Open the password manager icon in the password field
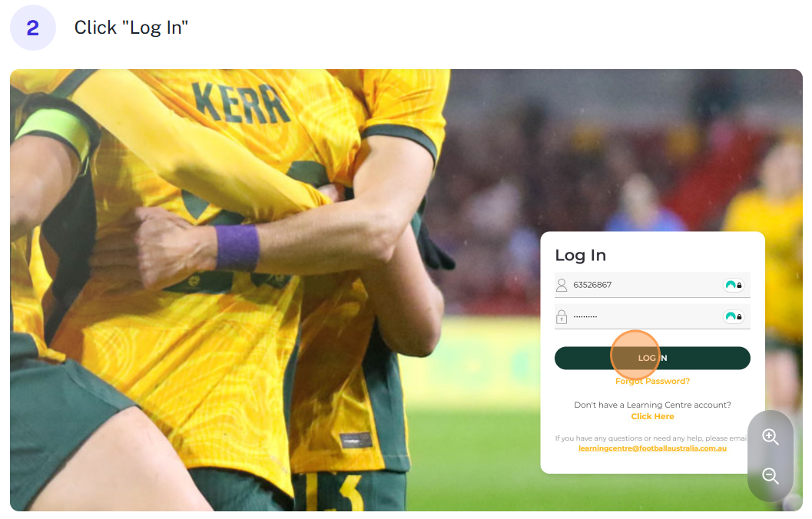812x519 pixels. [734, 316]
